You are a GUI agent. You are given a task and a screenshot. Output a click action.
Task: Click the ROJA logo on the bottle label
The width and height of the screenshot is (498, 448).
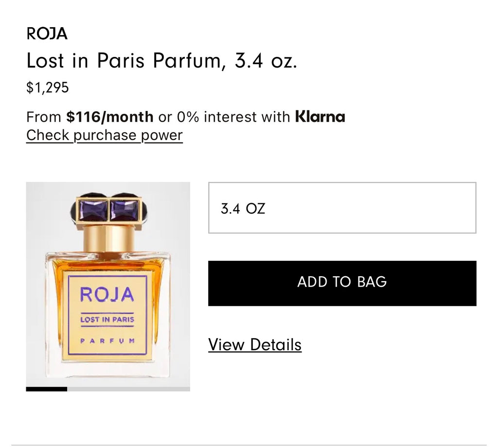point(107,294)
